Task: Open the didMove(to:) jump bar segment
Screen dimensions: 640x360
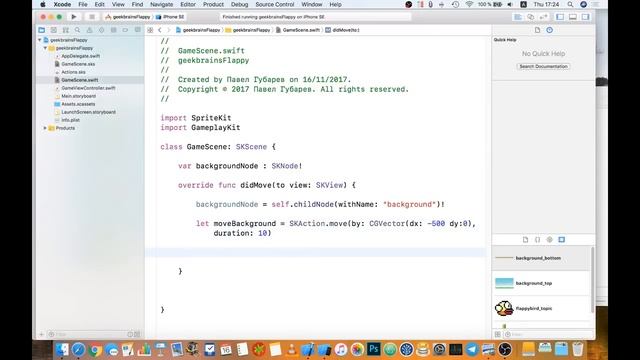Action: tap(342, 30)
